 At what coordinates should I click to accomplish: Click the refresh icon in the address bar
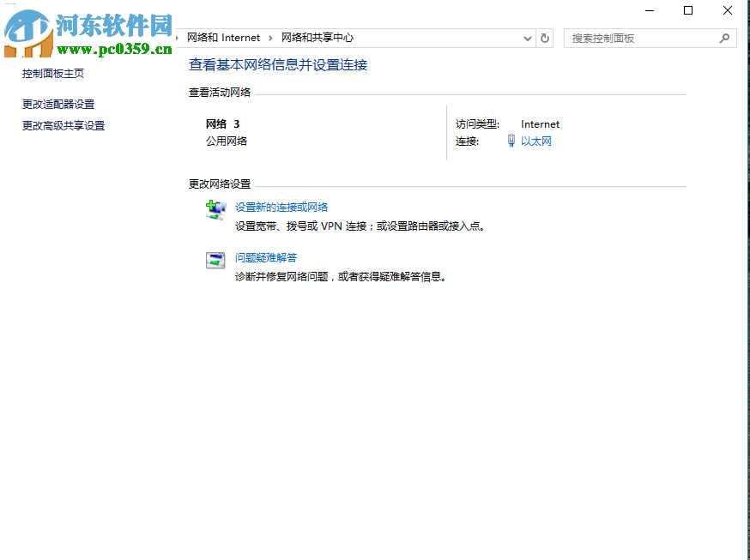[546, 38]
